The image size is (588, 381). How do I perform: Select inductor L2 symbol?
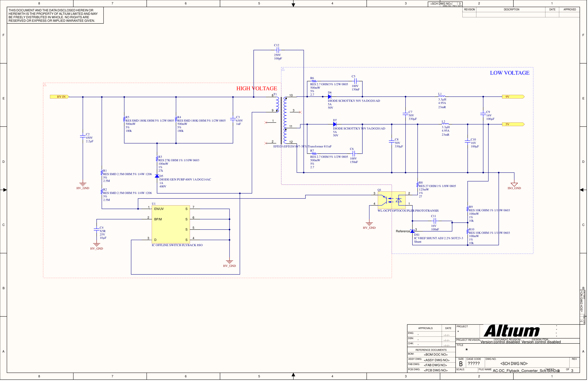445,124
